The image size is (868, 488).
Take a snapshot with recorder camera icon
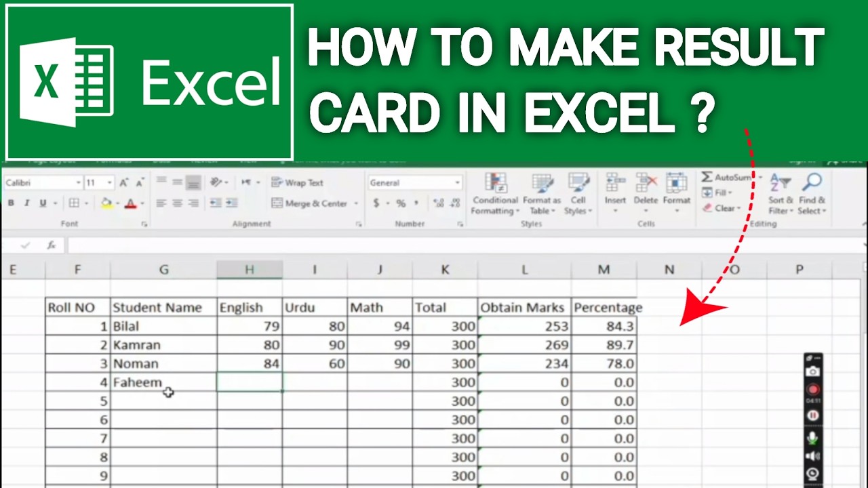pyautogui.click(x=813, y=371)
